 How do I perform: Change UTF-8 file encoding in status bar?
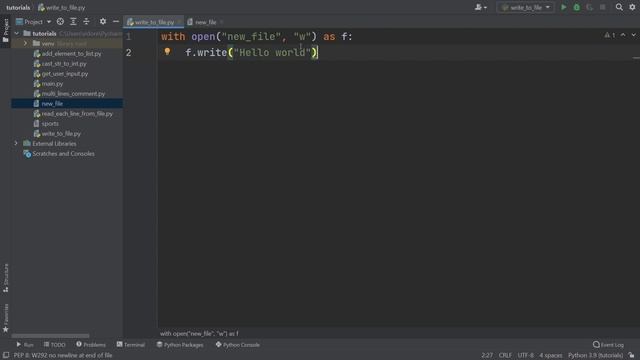coord(525,356)
